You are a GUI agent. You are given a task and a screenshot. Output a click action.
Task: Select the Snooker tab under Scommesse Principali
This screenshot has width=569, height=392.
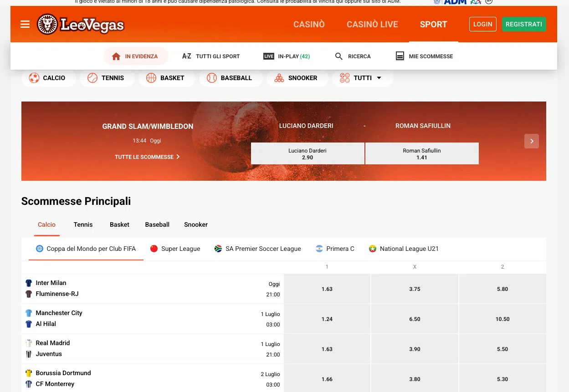(x=196, y=224)
